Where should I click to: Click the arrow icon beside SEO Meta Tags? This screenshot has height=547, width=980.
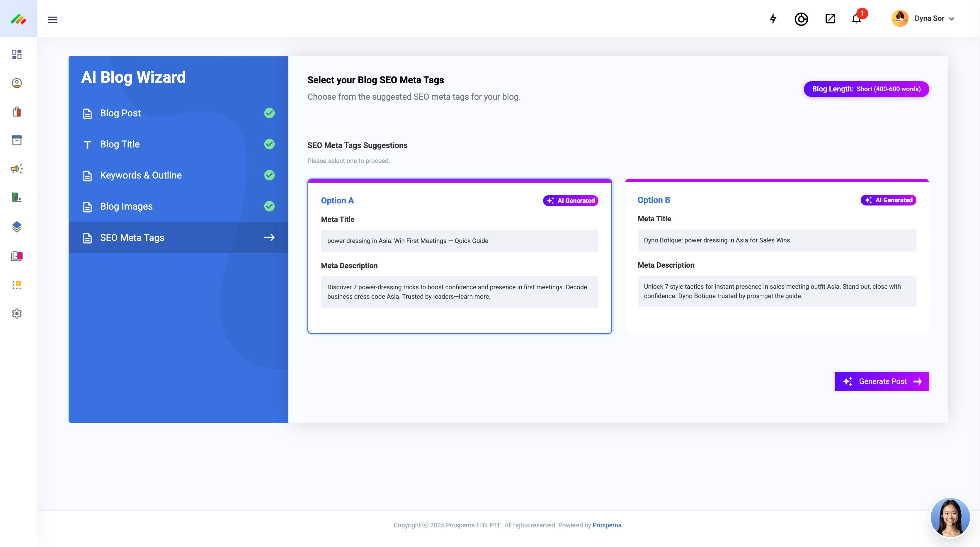tap(269, 237)
